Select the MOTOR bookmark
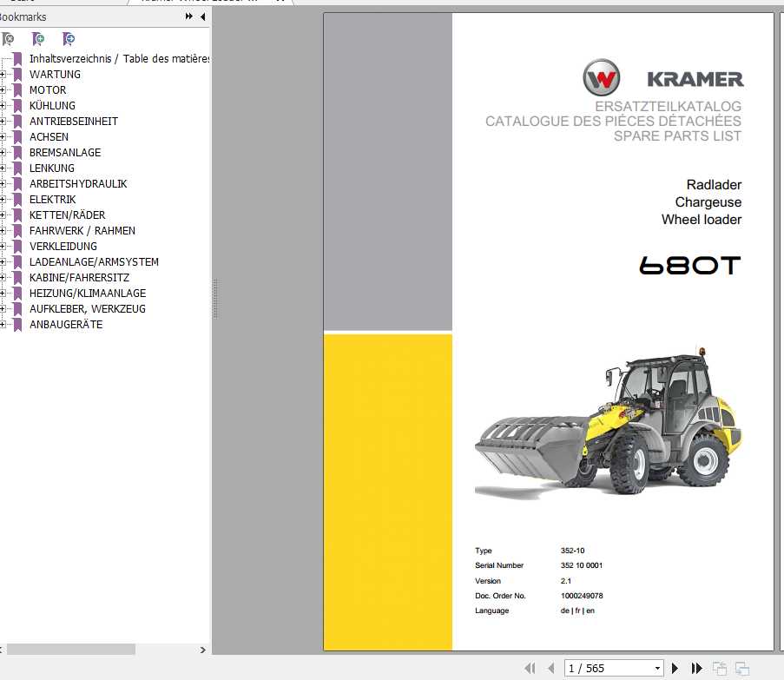784x680 pixels. [x=48, y=90]
